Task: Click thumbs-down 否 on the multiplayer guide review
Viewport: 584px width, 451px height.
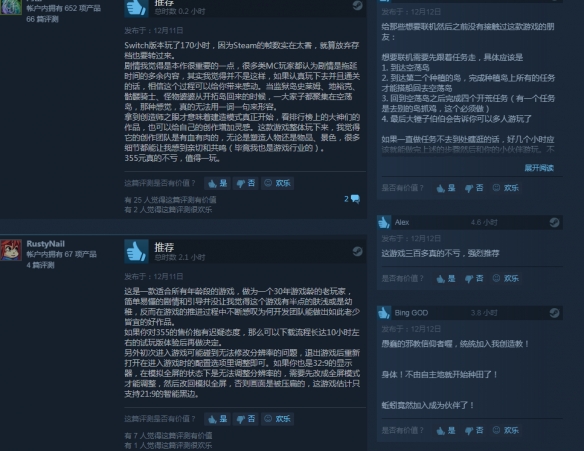Action: 474,188
